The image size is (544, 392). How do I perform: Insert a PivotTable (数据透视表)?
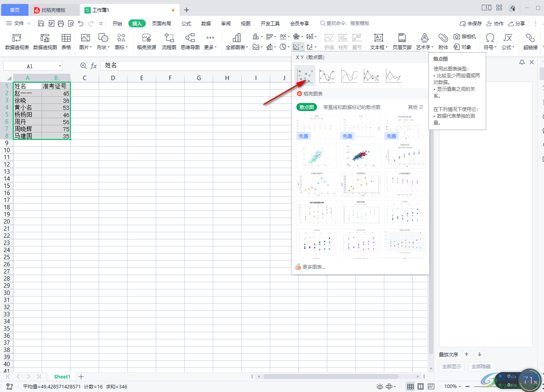pyautogui.click(x=17, y=42)
